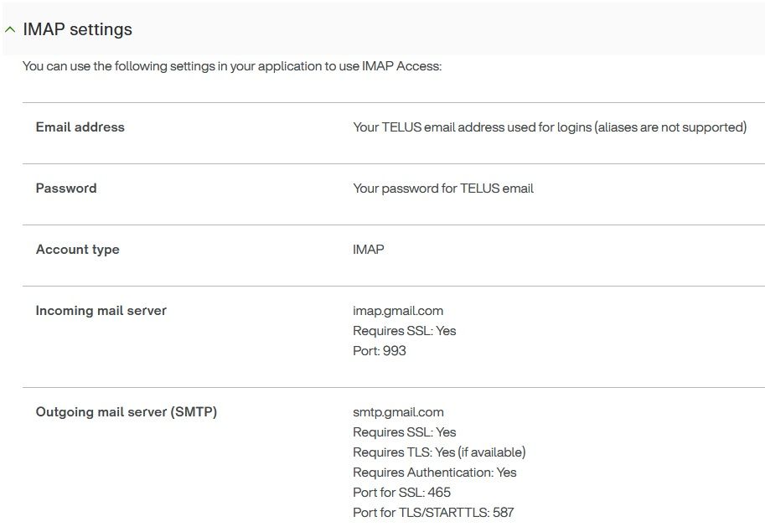The height and width of the screenshot is (532, 765).
Task: Click Requires SSL under outgoing mail server
Action: [x=405, y=432]
